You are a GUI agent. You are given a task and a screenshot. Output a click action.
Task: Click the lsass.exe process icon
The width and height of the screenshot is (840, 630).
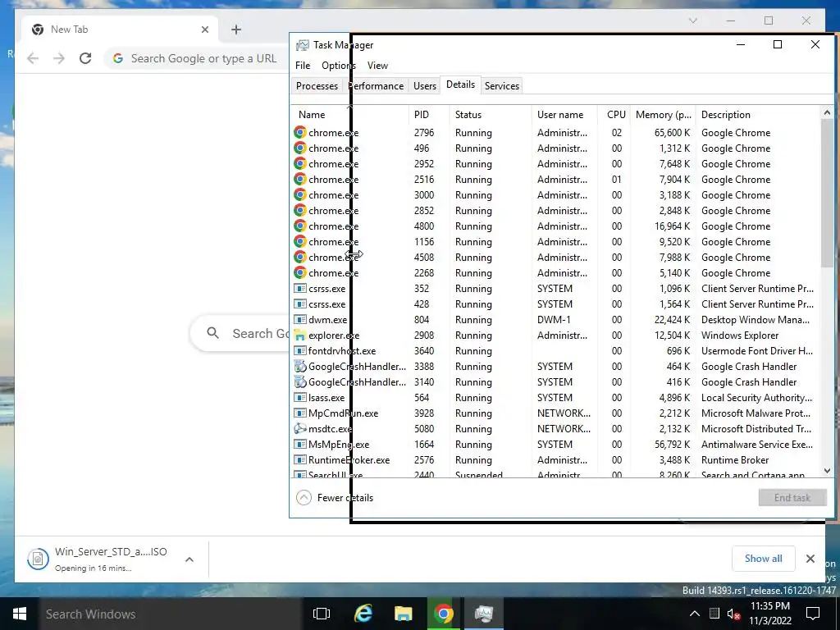pos(300,398)
